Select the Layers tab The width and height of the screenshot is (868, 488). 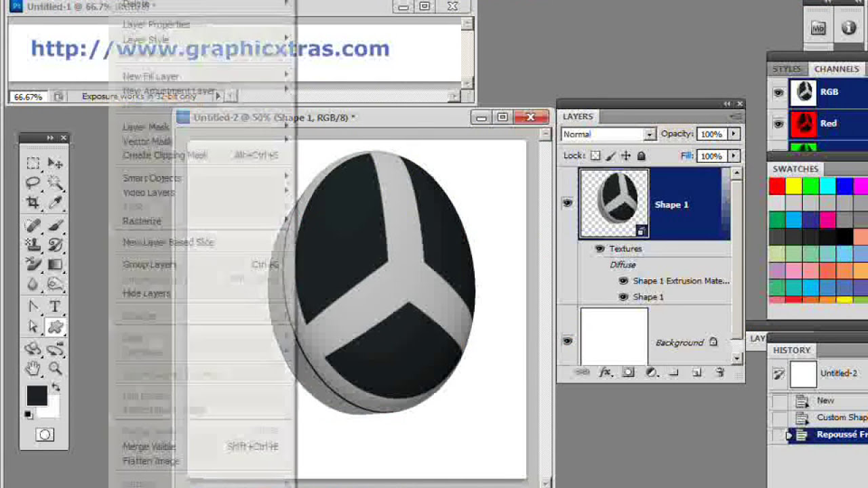[578, 117]
